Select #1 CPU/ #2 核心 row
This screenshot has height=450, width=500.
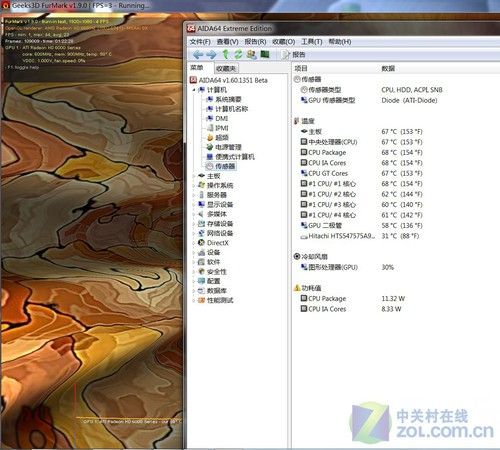(x=361, y=194)
